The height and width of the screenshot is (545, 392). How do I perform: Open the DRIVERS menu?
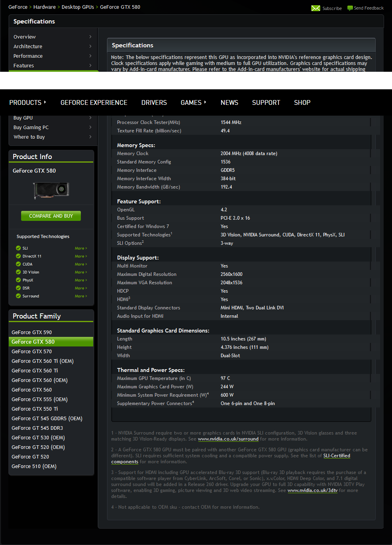[x=154, y=102]
